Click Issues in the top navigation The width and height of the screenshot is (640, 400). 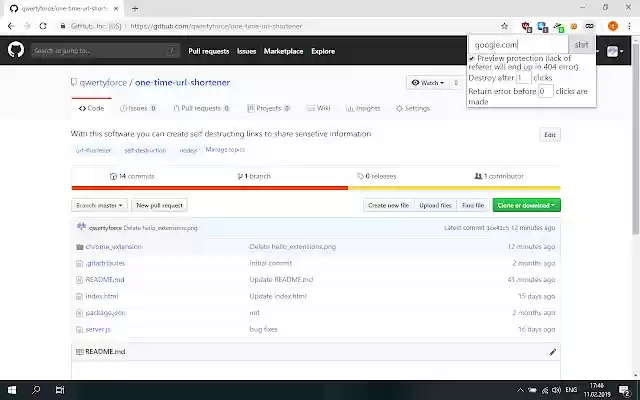coord(247,51)
